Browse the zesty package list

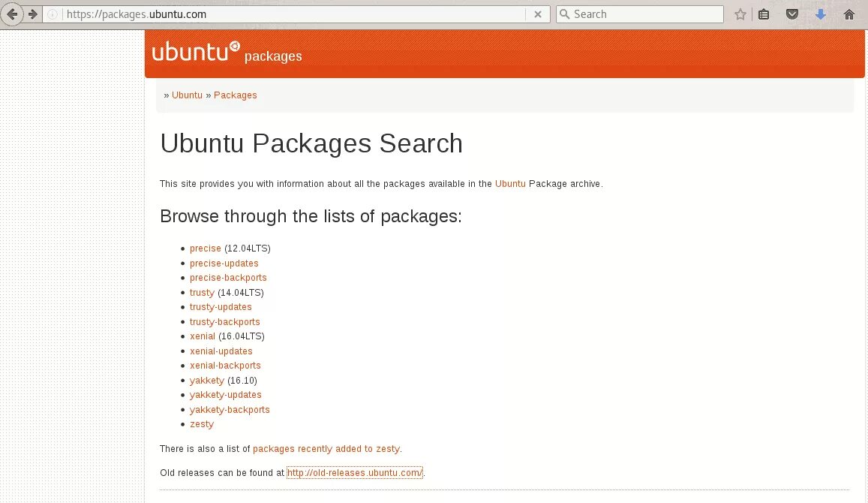point(202,424)
